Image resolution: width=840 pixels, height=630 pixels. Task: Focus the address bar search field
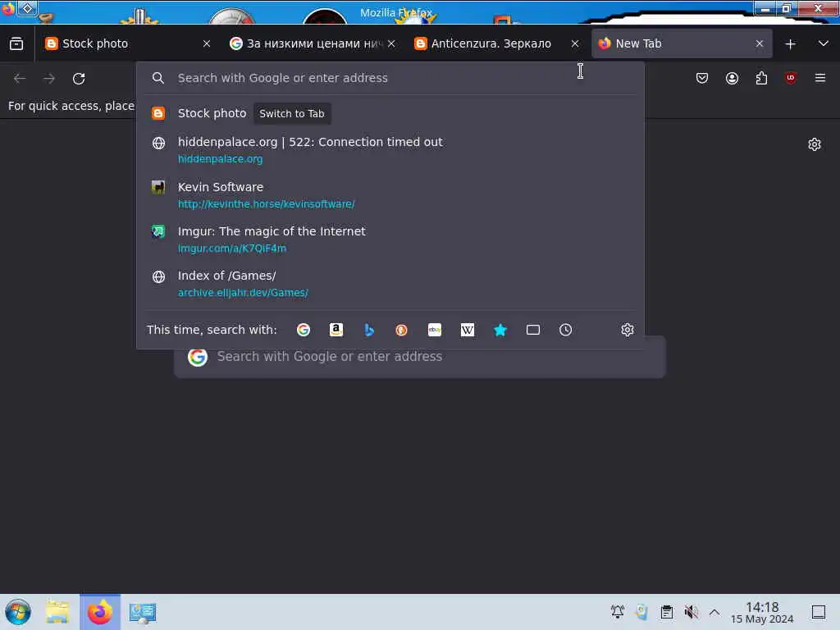pos(390,78)
